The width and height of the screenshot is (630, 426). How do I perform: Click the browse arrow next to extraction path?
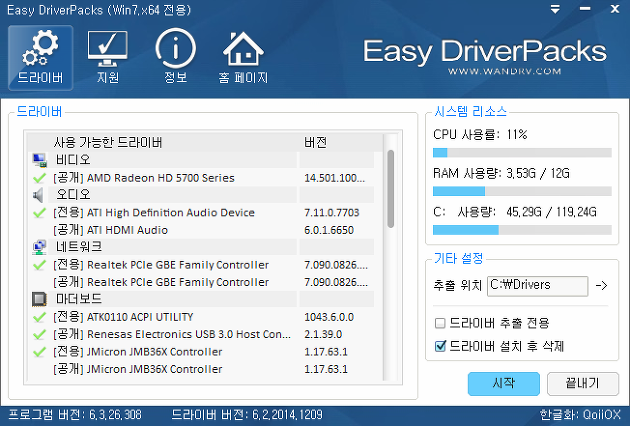[601, 286]
